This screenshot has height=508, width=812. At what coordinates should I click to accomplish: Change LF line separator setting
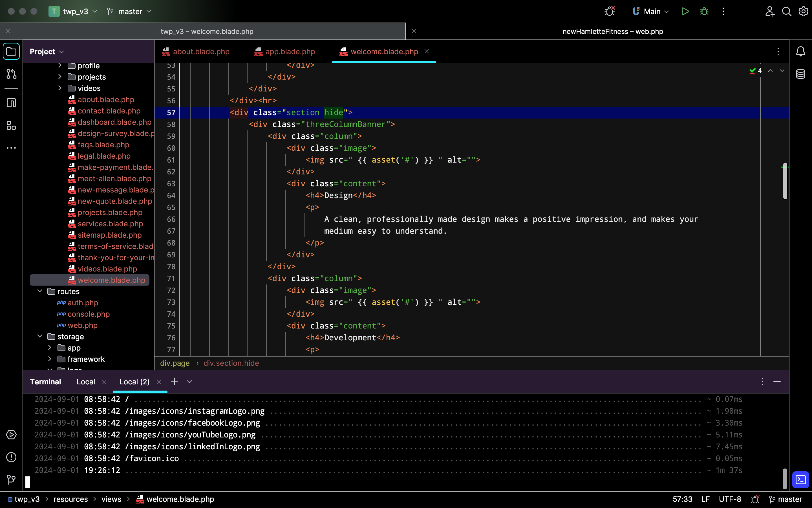[705, 499]
